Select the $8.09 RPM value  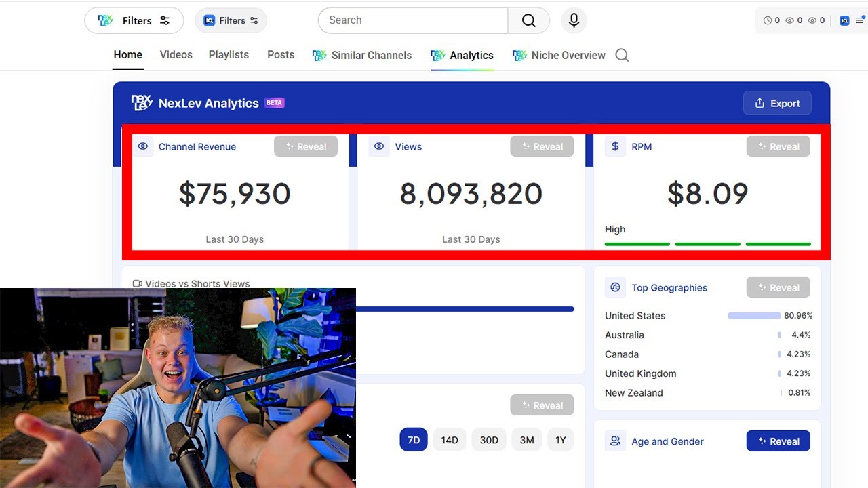pos(707,194)
